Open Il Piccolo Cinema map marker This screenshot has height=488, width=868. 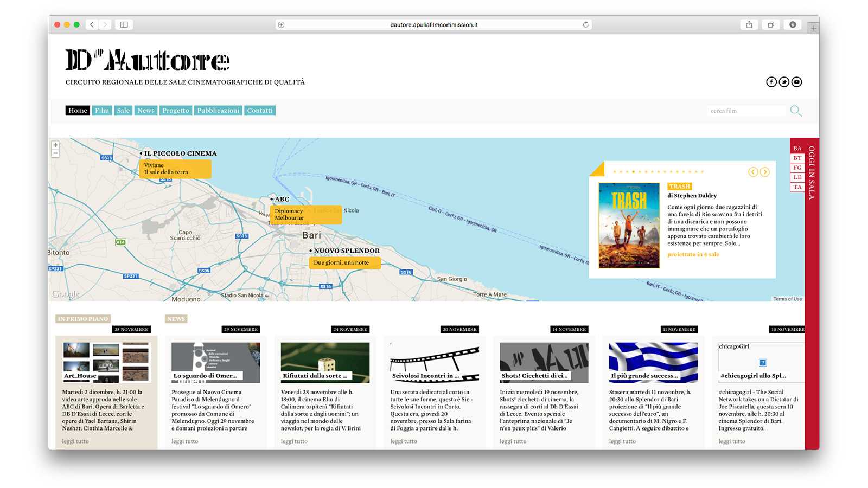click(178, 153)
